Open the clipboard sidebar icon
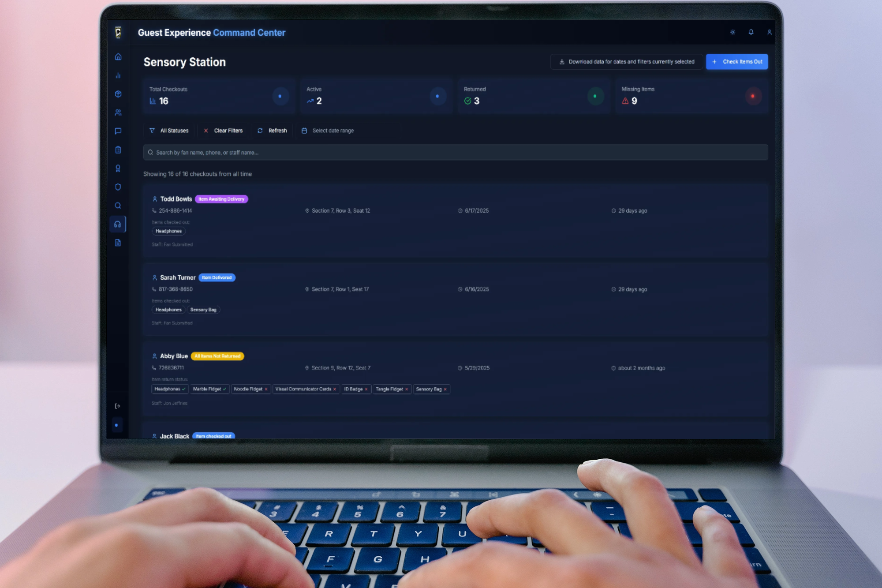This screenshot has width=882, height=588. pyautogui.click(x=118, y=150)
